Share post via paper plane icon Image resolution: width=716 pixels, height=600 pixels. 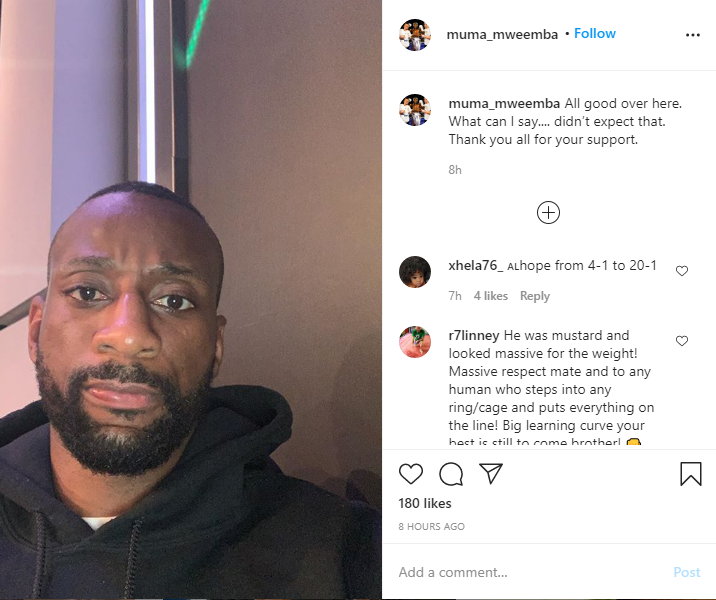point(491,473)
